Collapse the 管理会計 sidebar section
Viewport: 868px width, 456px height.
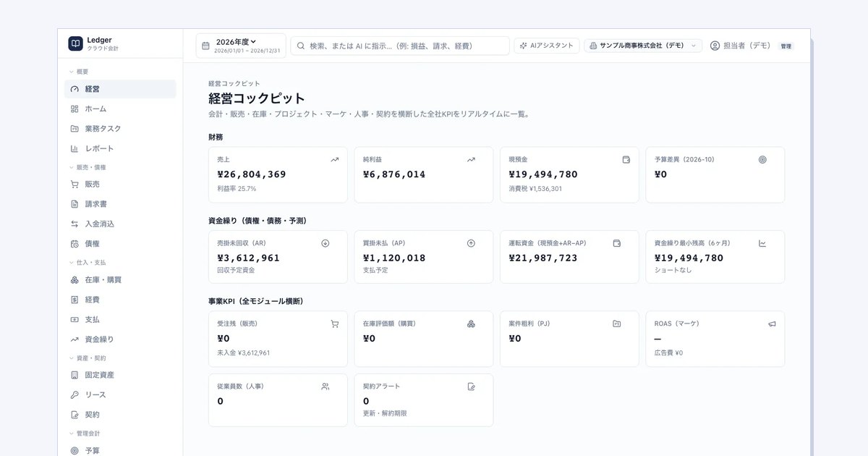pos(83,433)
